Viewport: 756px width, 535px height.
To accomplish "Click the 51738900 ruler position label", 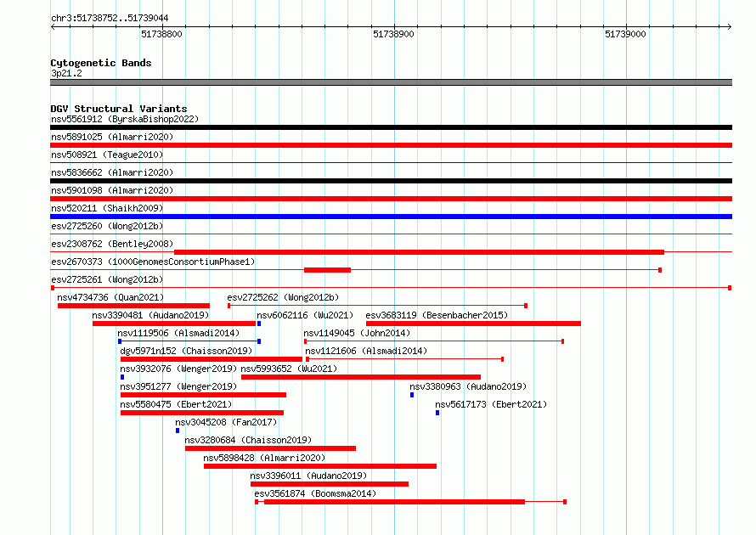I will (393, 34).
